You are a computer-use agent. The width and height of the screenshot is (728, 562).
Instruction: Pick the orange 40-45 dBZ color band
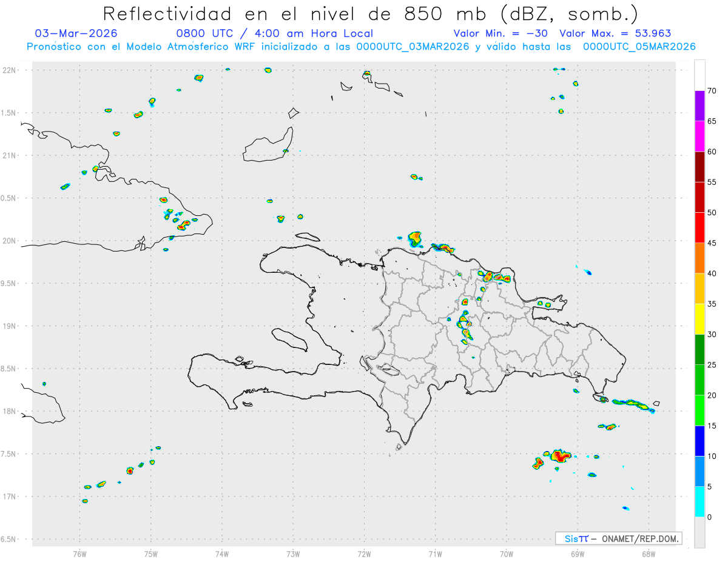click(699, 258)
